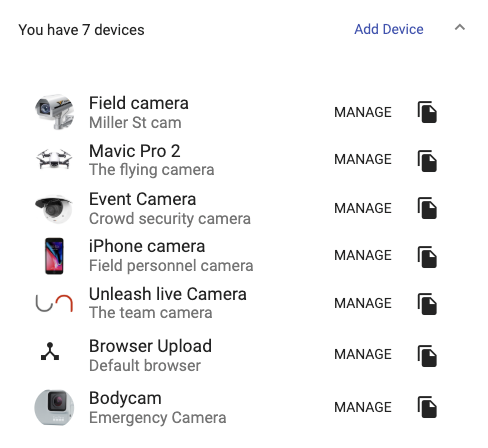Click the Bodycam GoPro thumbnail
The image size is (488, 448).
[x=54, y=407]
